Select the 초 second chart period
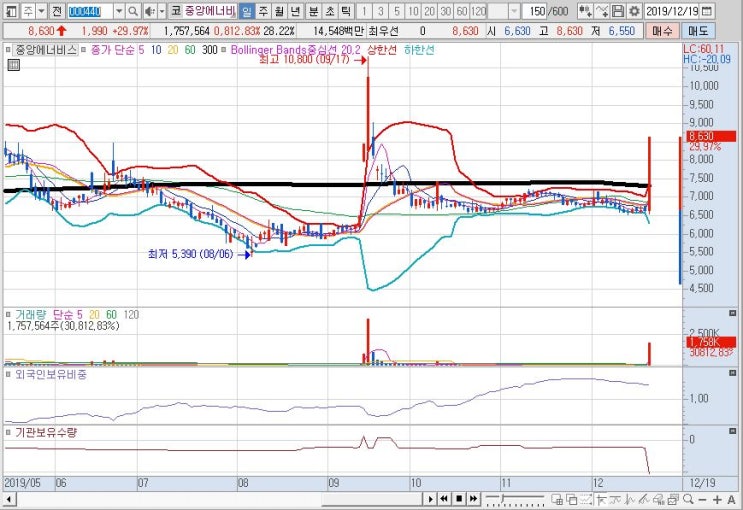743x510 pixels. click(x=330, y=10)
